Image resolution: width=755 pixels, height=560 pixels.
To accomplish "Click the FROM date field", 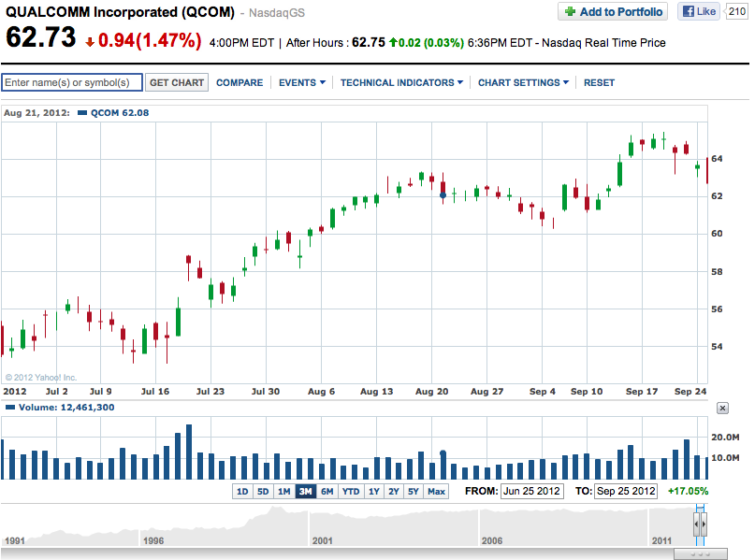I will tap(532, 491).
